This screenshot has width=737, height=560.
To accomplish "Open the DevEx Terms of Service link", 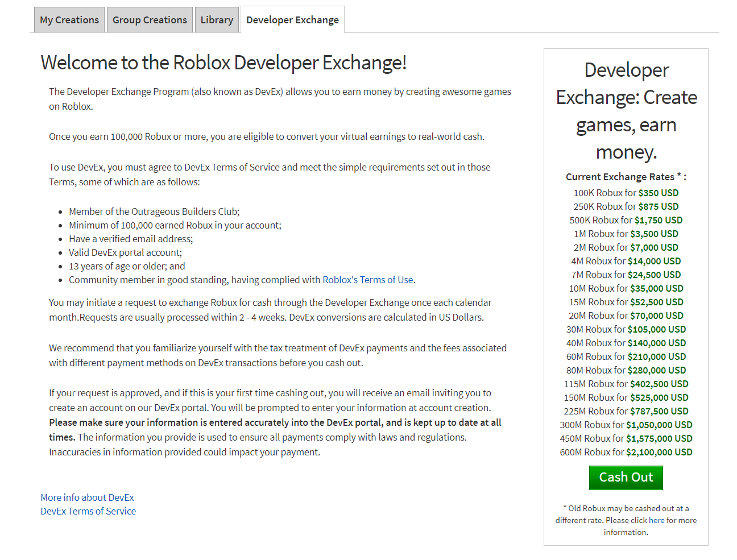I will (x=88, y=511).
